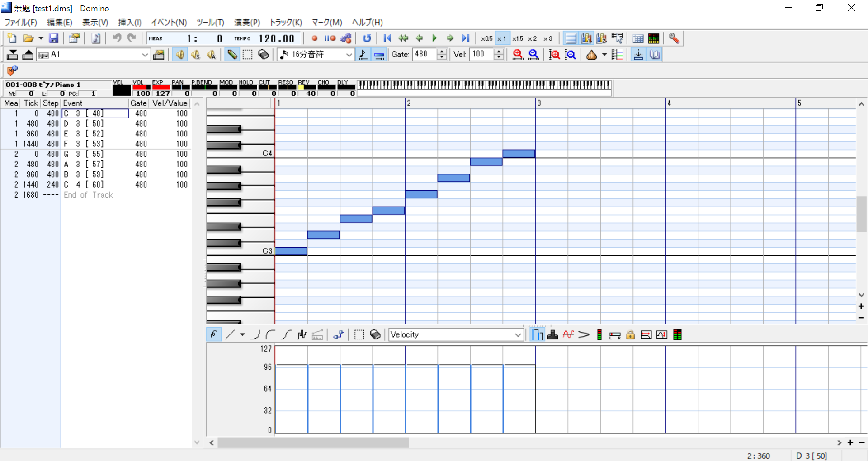Open the トラック(K) menu
The height and width of the screenshot is (461, 868).
[285, 22]
